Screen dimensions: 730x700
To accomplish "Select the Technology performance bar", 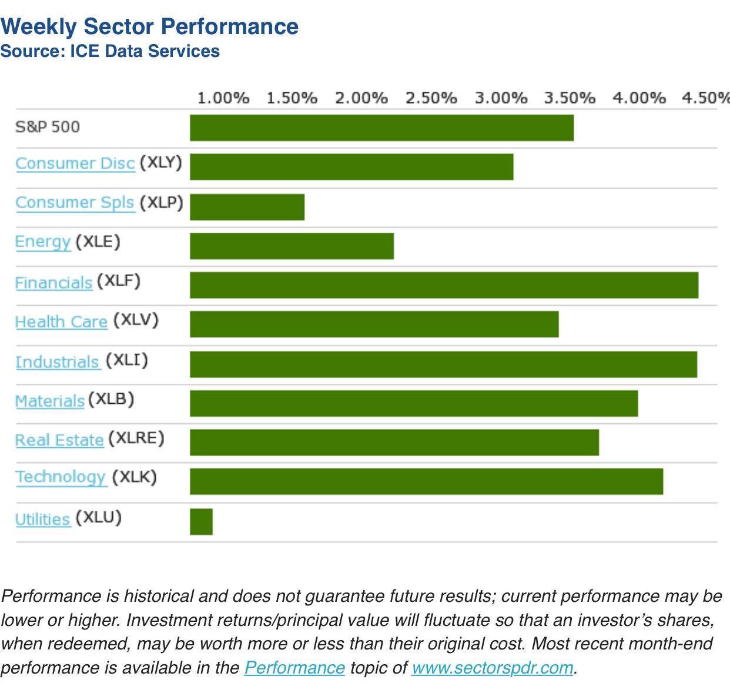I will click(x=426, y=481).
